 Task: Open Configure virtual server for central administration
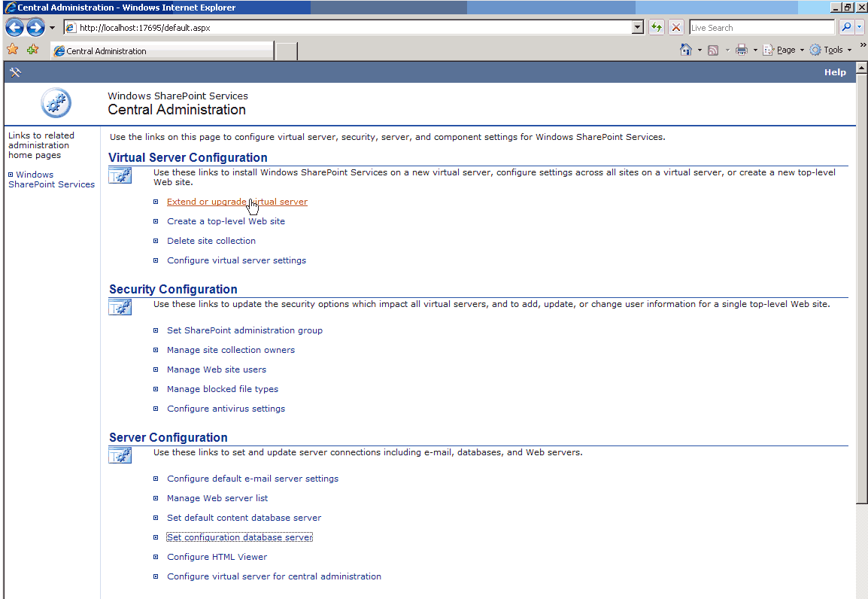coord(274,576)
